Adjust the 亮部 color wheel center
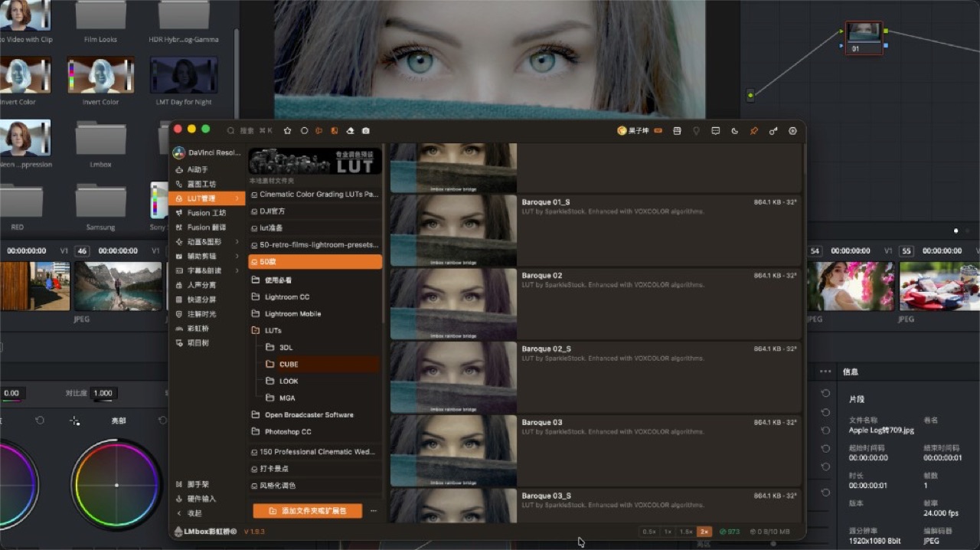 [x=116, y=485]
